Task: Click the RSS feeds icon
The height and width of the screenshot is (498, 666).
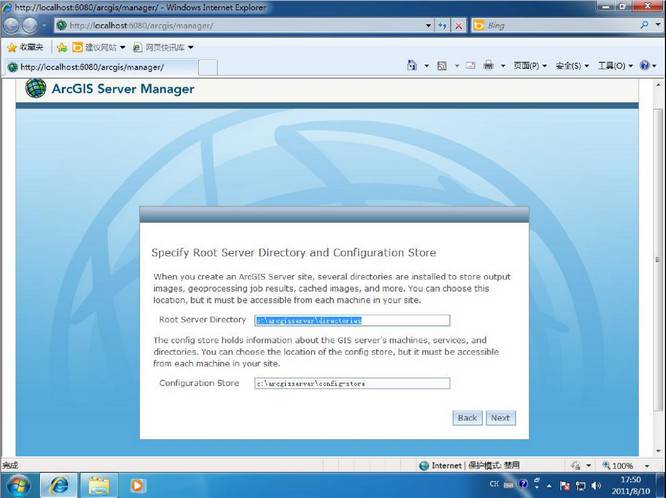Action: [442, 65]
